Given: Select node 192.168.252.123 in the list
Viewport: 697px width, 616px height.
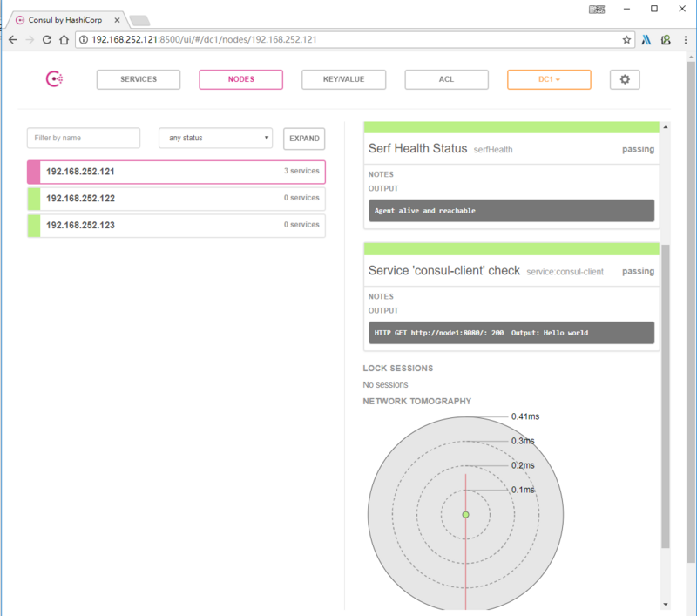Looking at the screenshot, I should pos(176,225).
